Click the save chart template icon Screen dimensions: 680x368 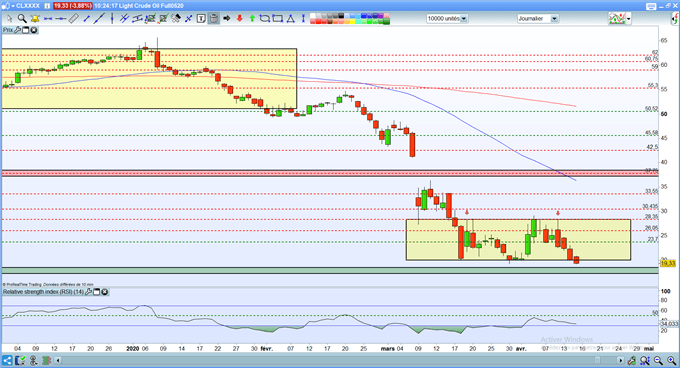coord(20,360)
